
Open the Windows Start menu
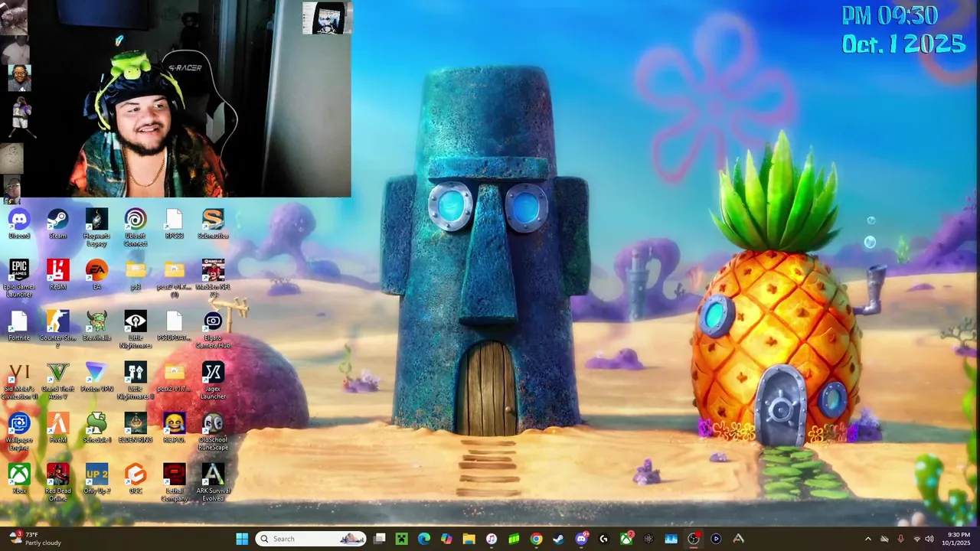tap(242, 539)
